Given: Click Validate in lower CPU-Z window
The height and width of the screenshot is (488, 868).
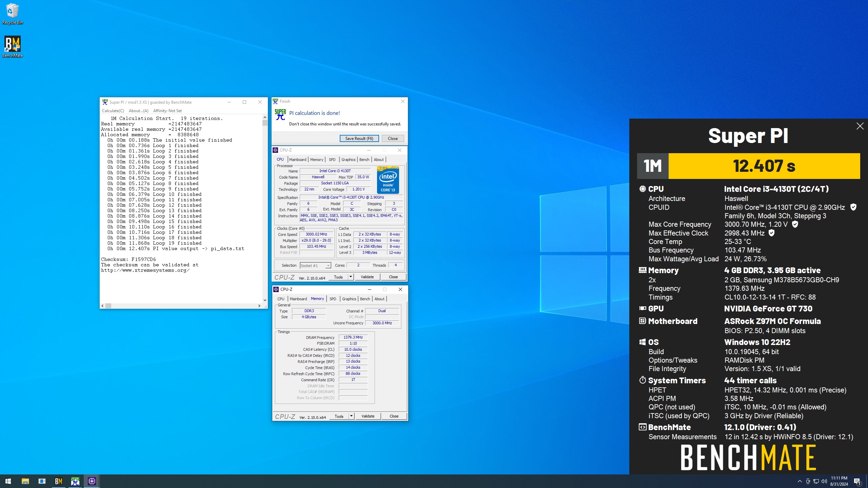Looking at the screenshot, I should 368,416.
